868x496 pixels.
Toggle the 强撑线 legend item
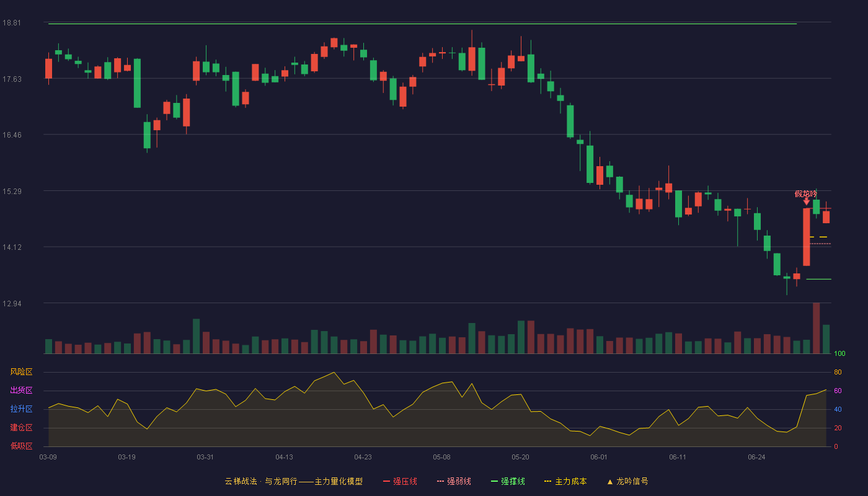(x=508, y=481)
